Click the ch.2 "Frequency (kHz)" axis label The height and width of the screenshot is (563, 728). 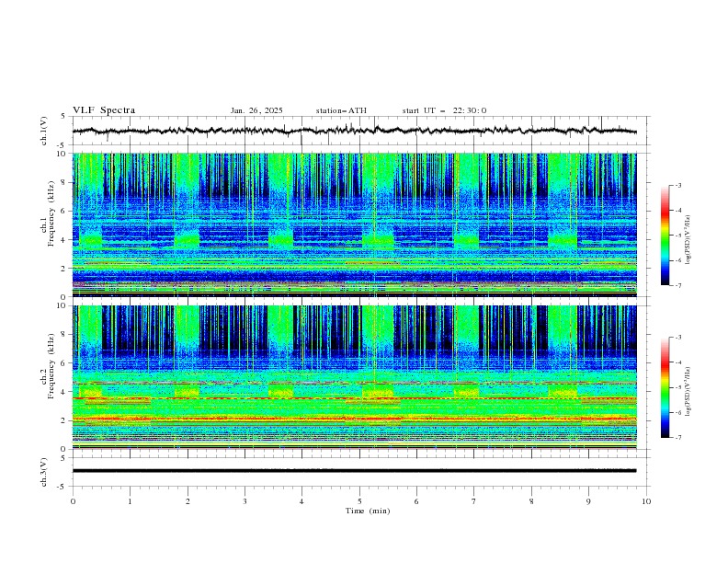pos(51,365)
